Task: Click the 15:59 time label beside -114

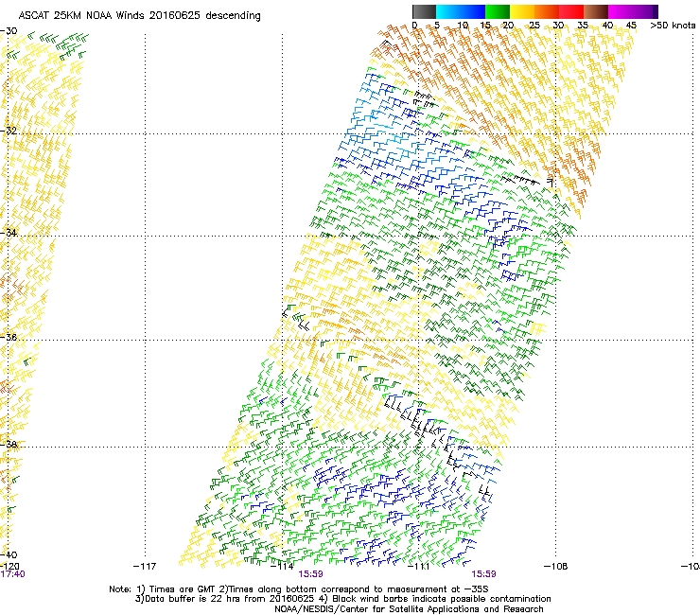Action: [310, 574]
